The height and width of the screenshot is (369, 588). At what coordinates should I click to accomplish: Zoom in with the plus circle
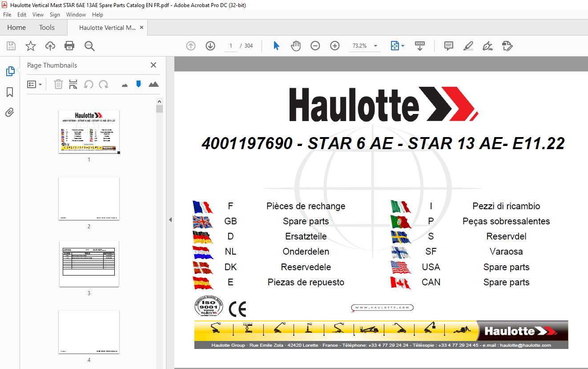pos(335,46)
